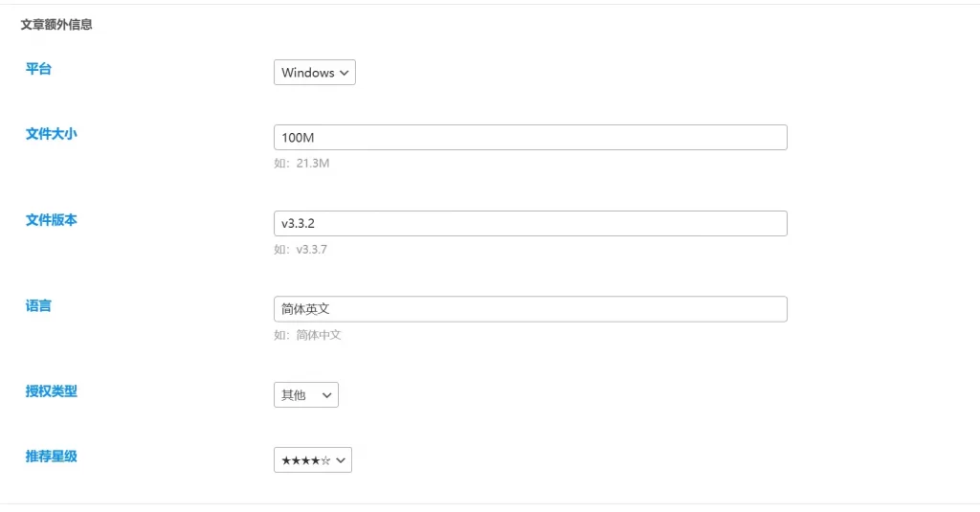
Task: Click the 文章额外信息 section heading
Action: coord(56,25)
